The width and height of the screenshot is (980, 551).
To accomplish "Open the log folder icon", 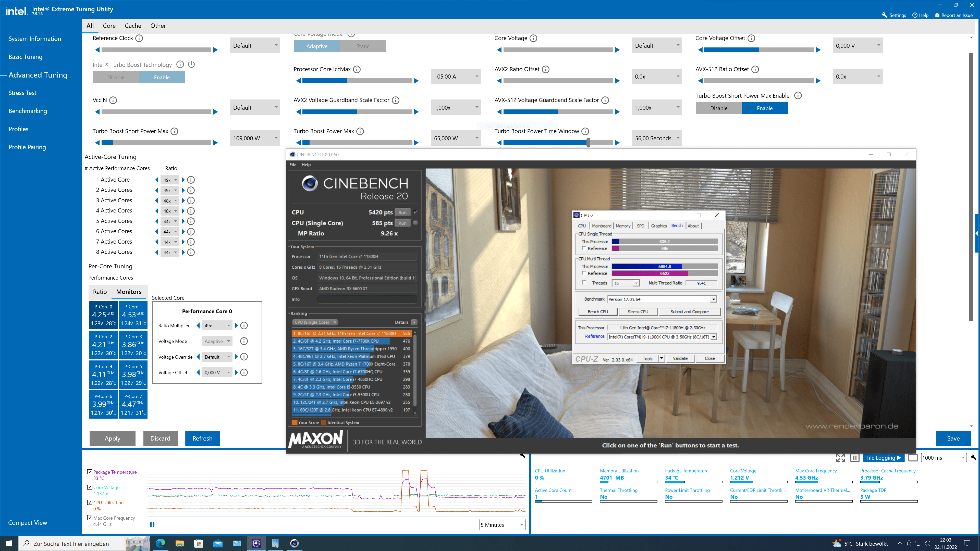I will click(913, 458).
